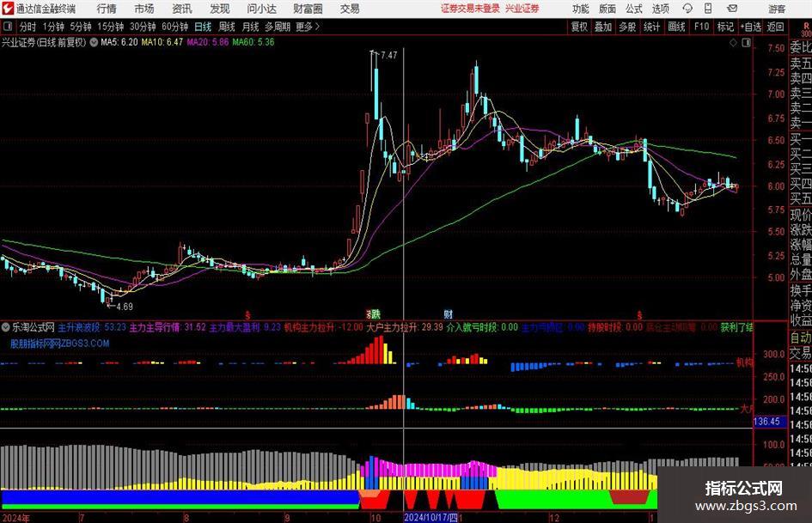Expand the dropdown beside 乐淘公式网 indicator
The height and width of the screenshot is (523, 812).
(x=6, y=327)
